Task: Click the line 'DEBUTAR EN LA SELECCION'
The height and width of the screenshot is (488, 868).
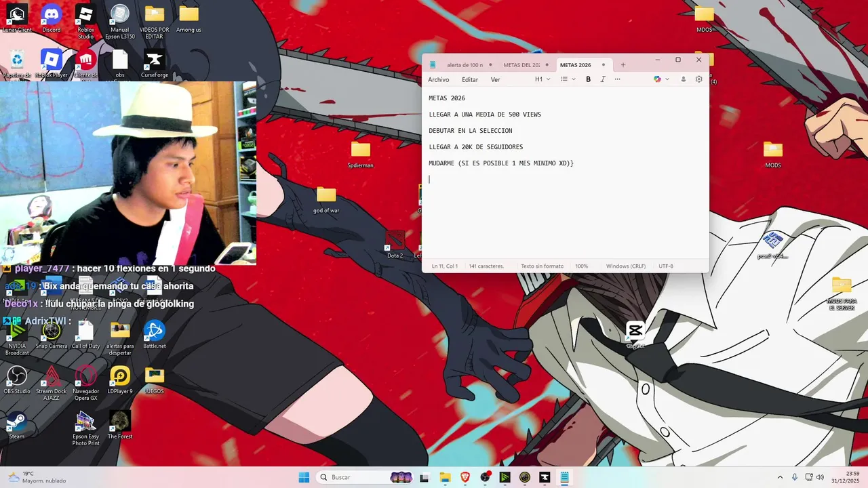Action: tap(471, 131)
